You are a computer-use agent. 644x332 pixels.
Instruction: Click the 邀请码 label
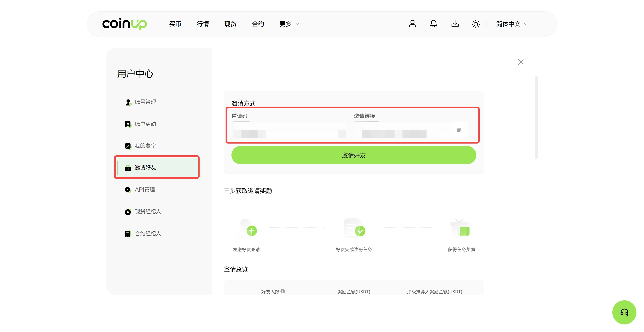point(239,116)
